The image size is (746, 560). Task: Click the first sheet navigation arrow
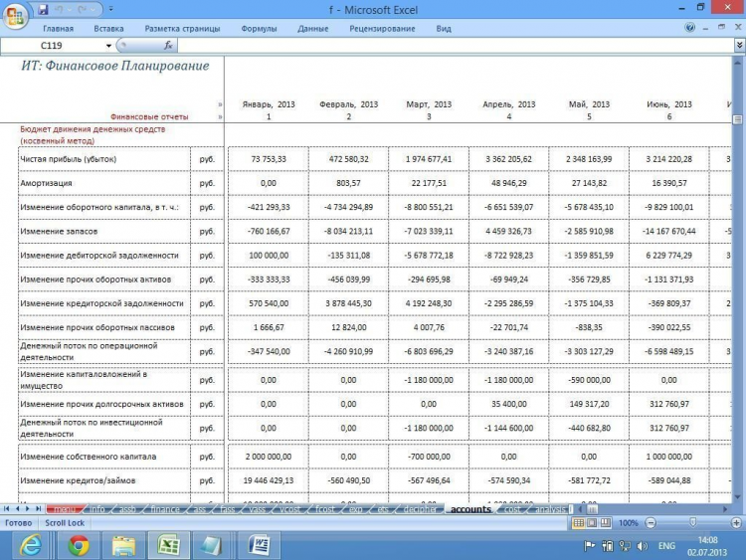(x=6, y=509)
